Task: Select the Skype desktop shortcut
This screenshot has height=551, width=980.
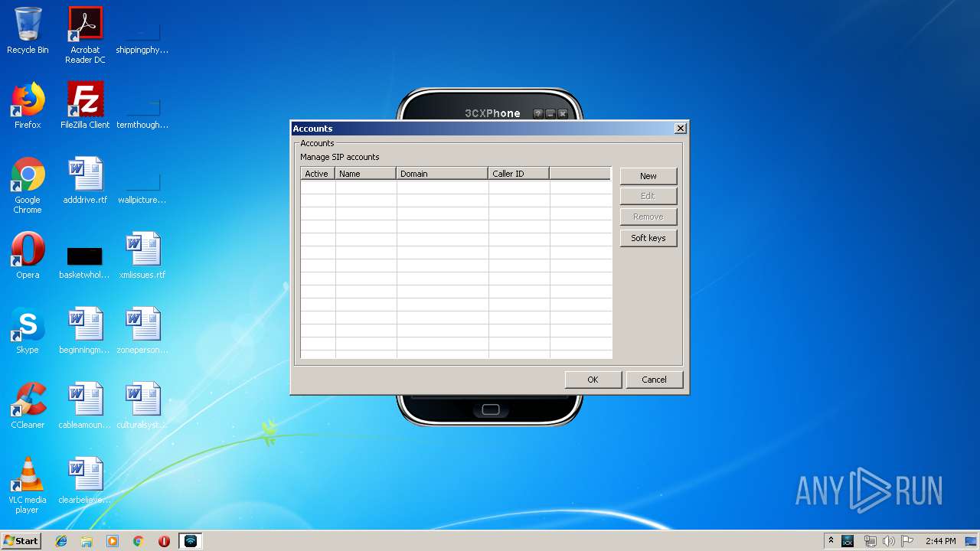Action: click(28, 331)
